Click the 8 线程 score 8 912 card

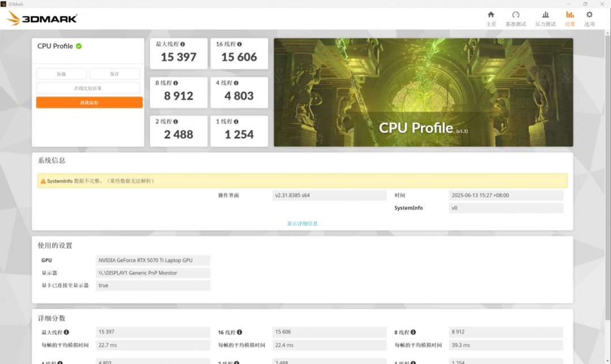pyautogui.click(x=178, y=93)
